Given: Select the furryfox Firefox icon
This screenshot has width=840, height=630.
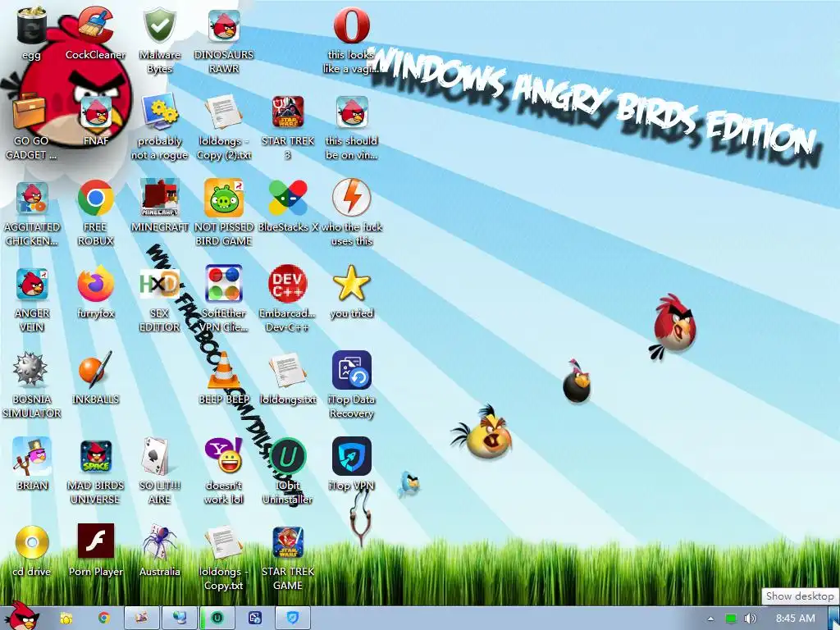Looking at the screenshot, I should coord(95,283).
